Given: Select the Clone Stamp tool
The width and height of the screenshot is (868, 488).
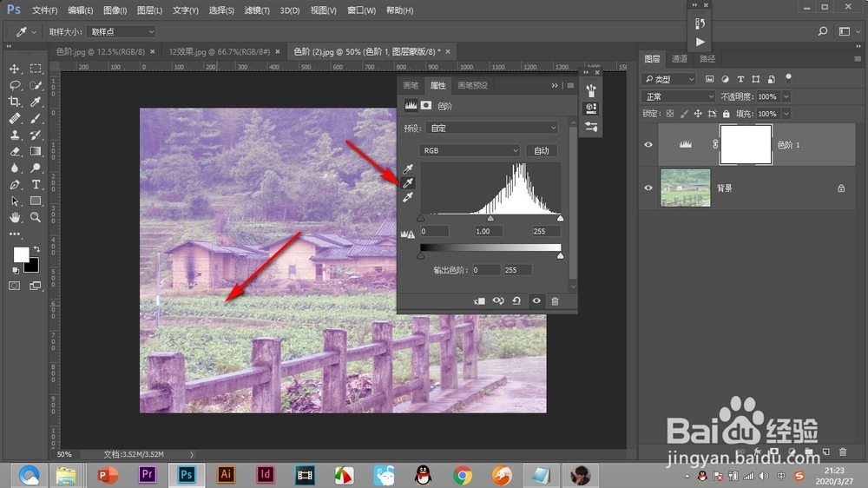Looking at the screenshot, I should (15, 135).
